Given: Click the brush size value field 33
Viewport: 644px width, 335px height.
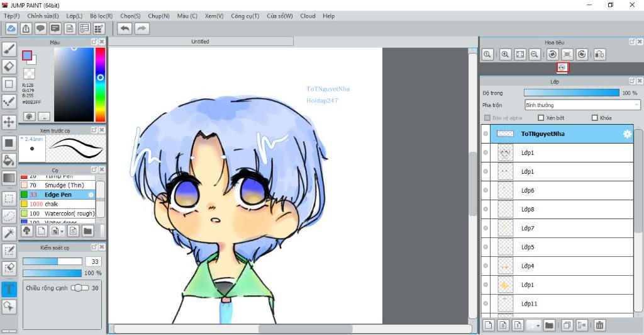Looking at the screenshot, I should (x=94, y=261).
